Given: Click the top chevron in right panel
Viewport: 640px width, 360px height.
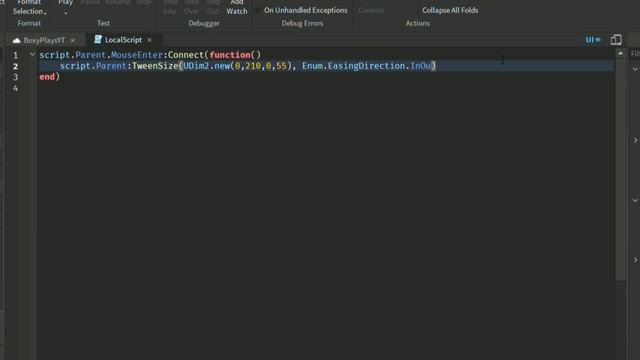Looking at the screenshot, I should click(636, 69).
